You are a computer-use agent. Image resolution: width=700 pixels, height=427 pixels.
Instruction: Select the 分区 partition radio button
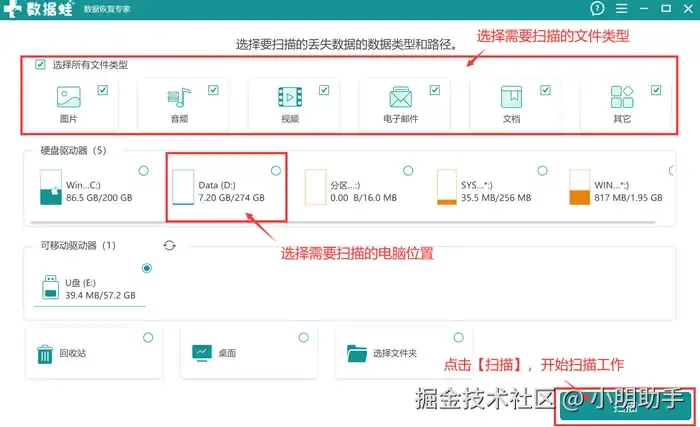(408, 171)
